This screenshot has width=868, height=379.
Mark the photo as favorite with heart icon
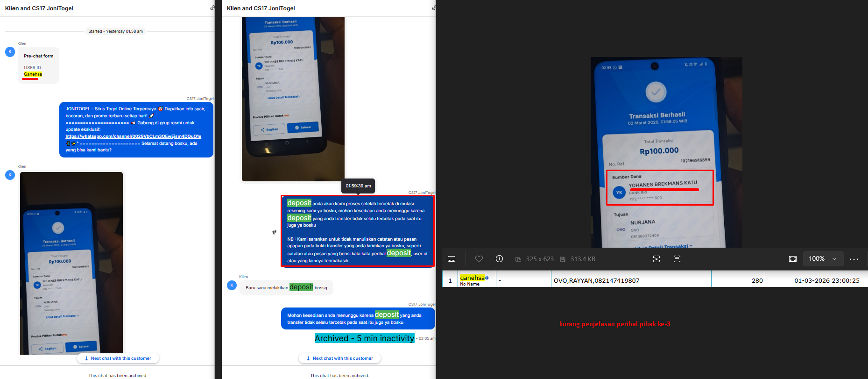479,259
